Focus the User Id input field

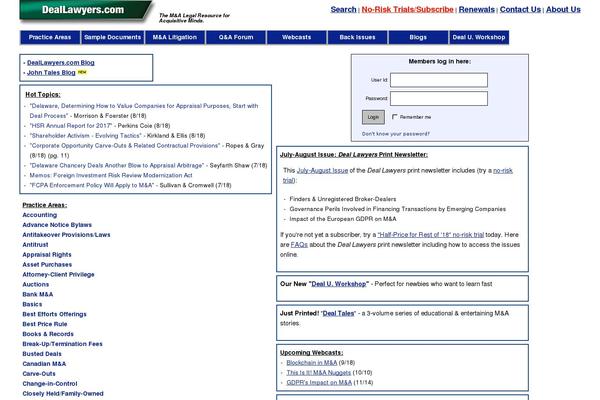[439, 80]
